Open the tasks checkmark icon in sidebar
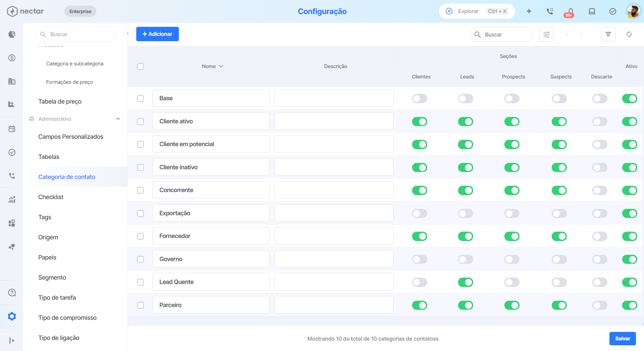 12,152
